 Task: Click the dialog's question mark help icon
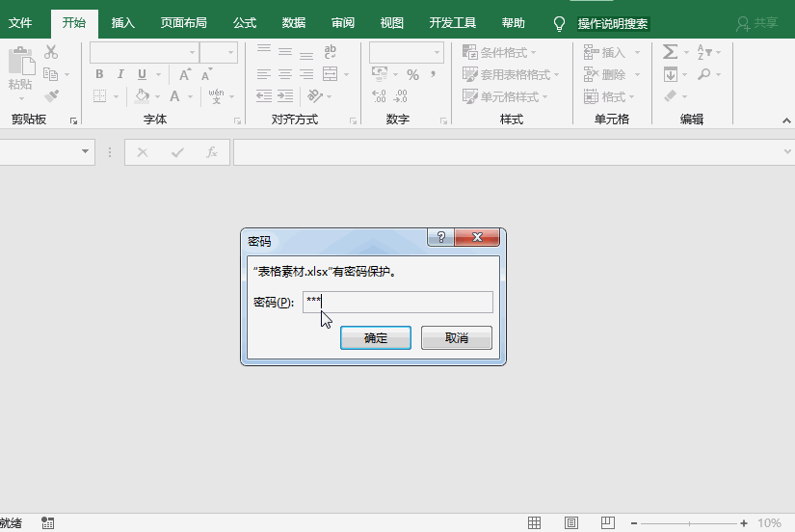[x=440, y=239]
